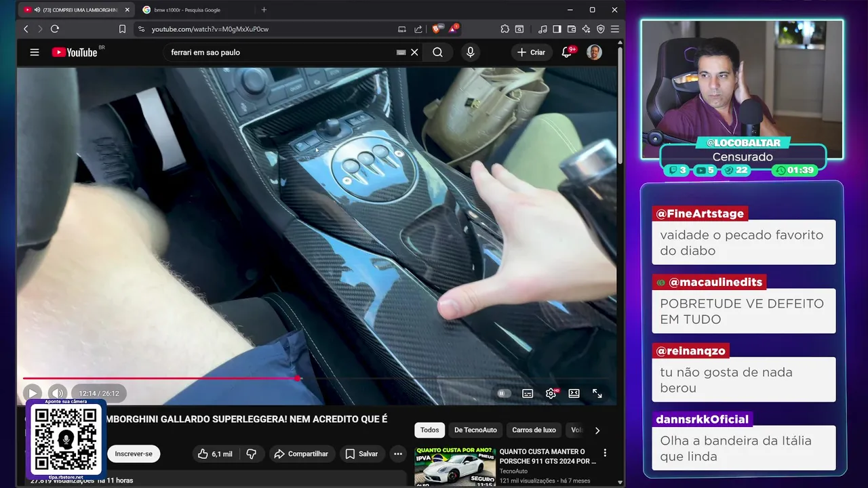Toggle subtitles/closed captions
The image size is (868, 488).
click(528, 393)
